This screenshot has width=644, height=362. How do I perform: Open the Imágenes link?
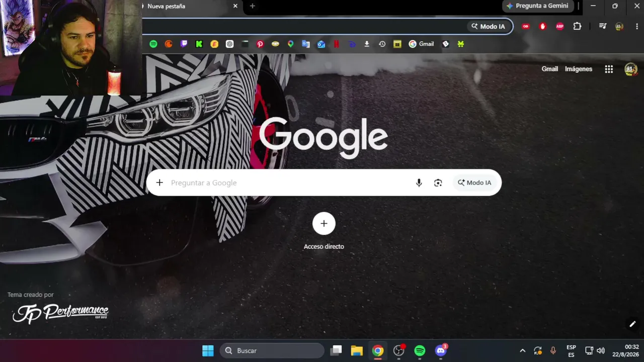(x=579, y=69)
